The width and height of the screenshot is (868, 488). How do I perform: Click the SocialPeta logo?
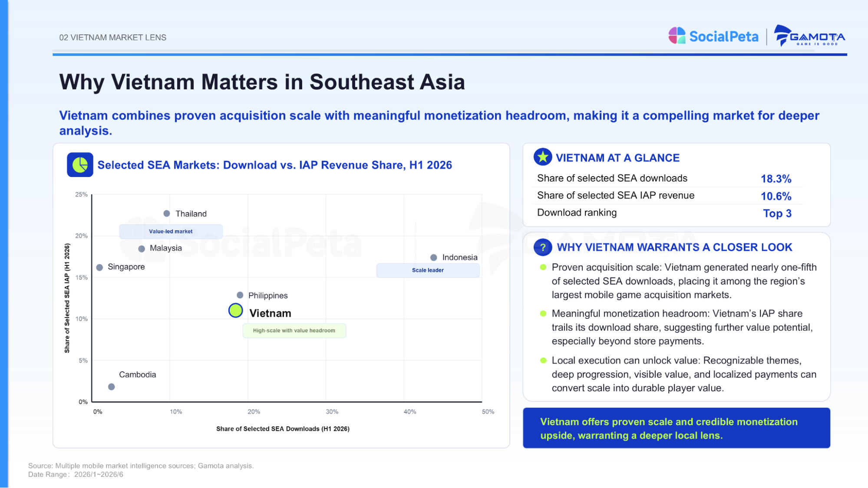[x=713, y=36]
